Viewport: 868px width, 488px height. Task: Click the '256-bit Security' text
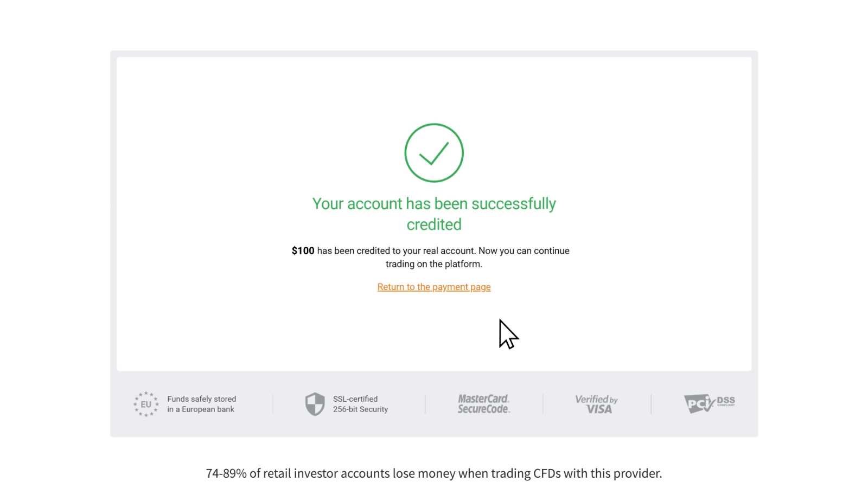360,409
